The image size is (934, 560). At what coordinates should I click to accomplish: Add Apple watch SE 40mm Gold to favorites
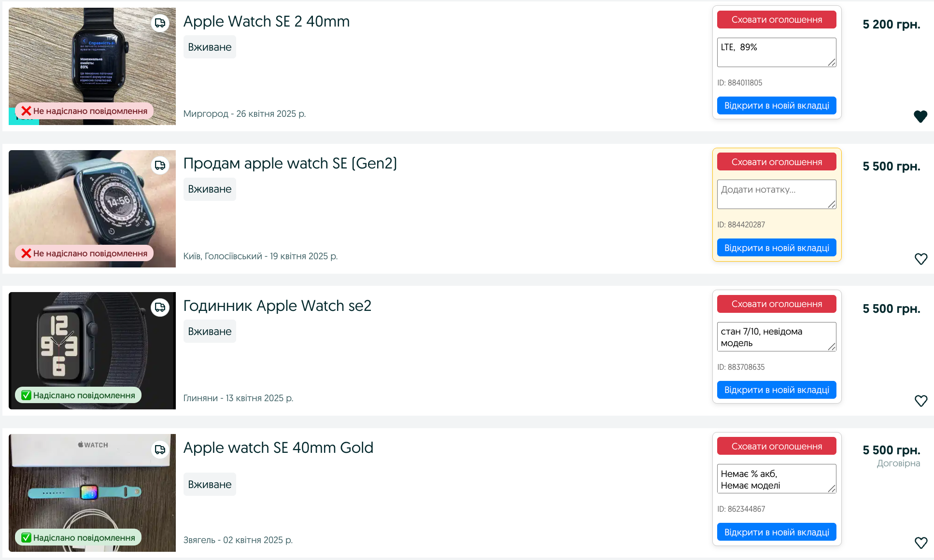coord(920,543)
